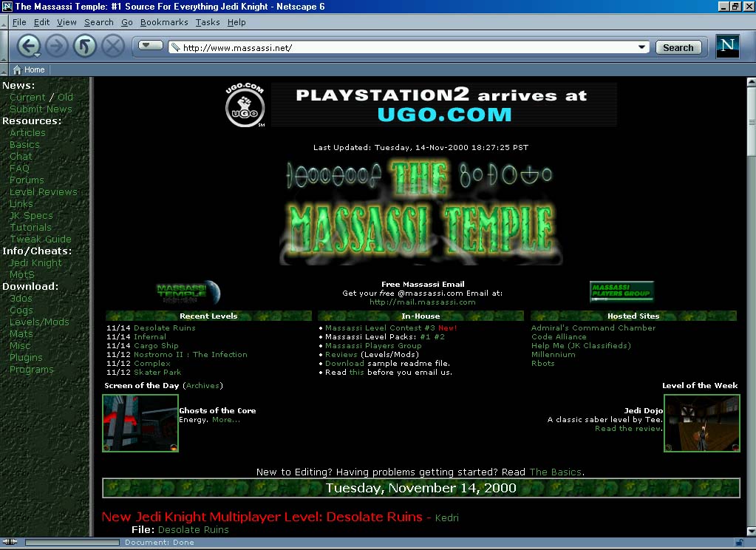Open the Tweak Guide sidebar link
Viewport: 756px width, 550px height.
(41, 239)
